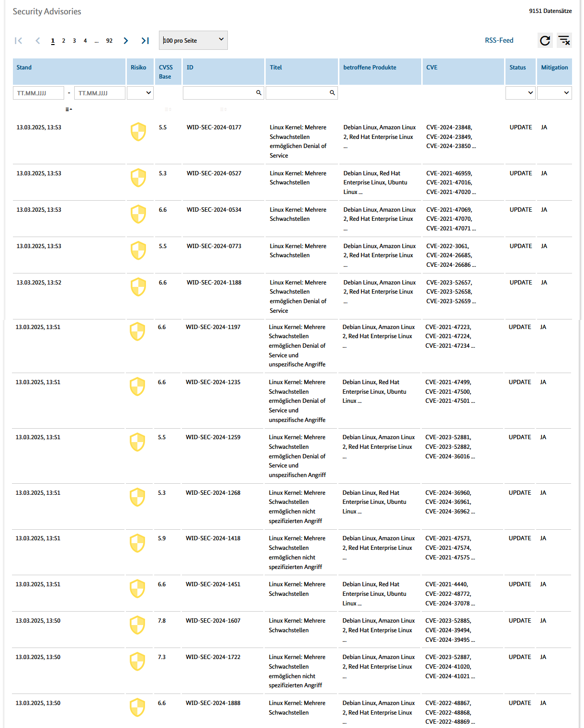Open the Mitigation filter dropdown
The width and height of the screenshot is (584, 728).
[x=554, y=93]
